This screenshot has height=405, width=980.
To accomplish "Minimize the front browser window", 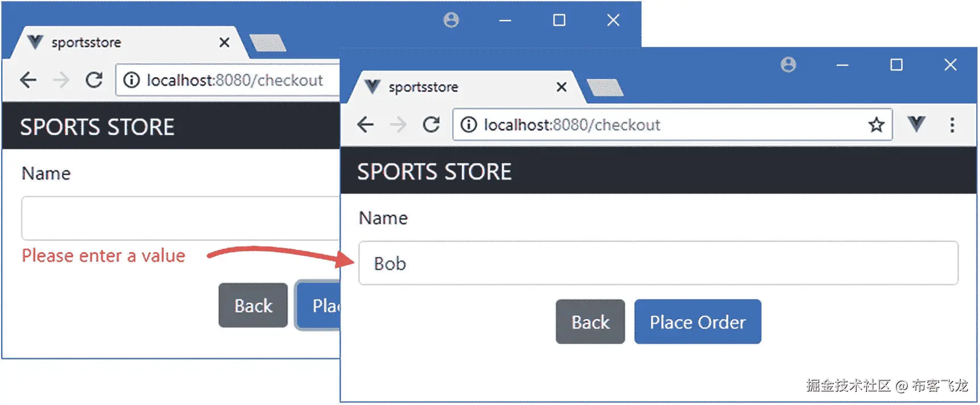I will (842, 65).
